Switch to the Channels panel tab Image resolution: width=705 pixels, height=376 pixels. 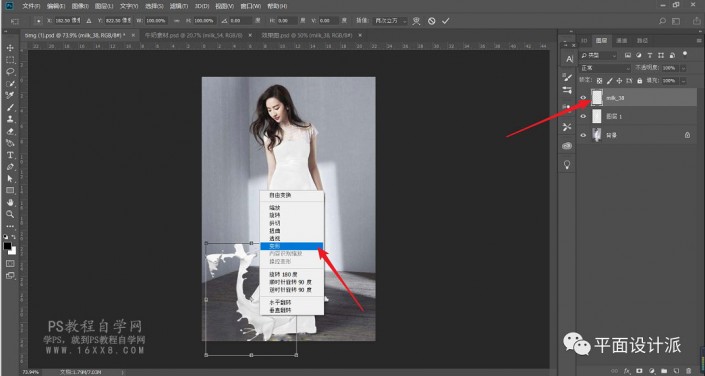click(x=621, y=40)
